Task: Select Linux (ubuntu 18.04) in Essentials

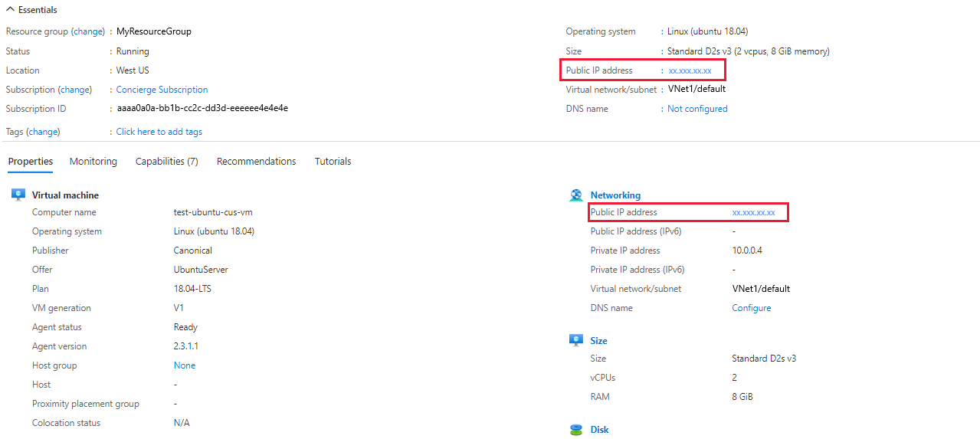Action: [708, 32]
